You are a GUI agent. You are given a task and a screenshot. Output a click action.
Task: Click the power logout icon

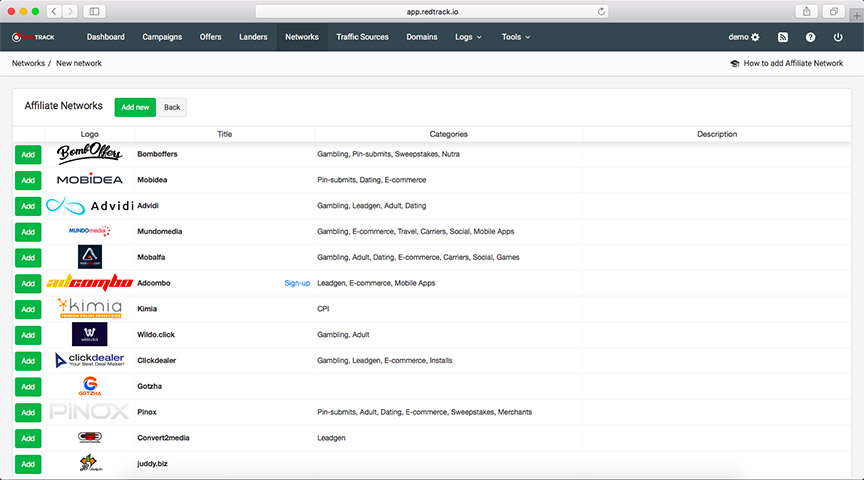click(x=838, y=37)
